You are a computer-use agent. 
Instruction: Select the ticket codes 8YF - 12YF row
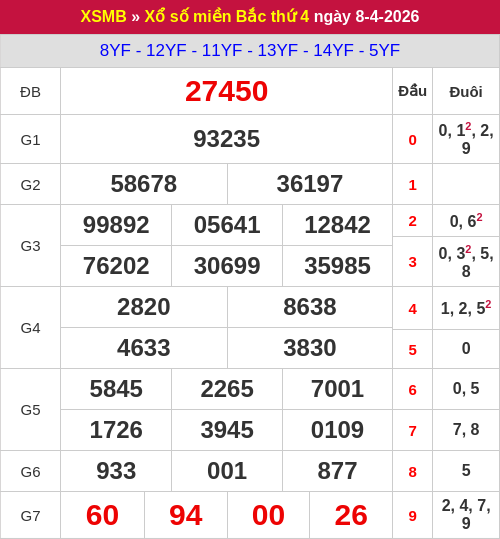[x=250, y=50]
